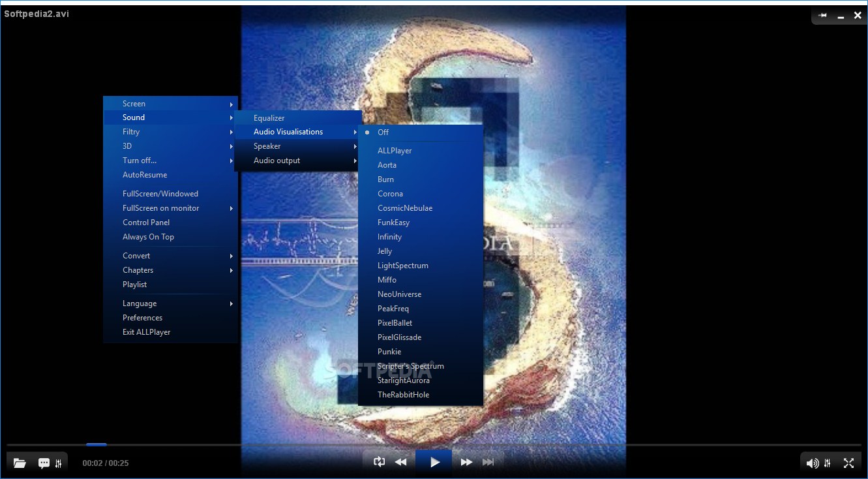Screen dimensions: 868x479
Task: Open Equalizer from the Sound submenu
Action: (x=269, y=118)
